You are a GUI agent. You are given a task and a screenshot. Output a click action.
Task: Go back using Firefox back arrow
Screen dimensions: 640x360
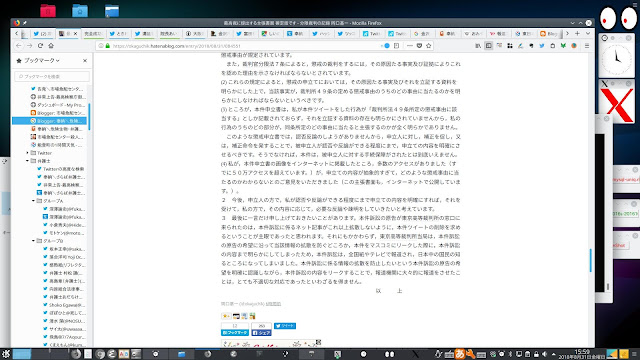click(19, 46)
